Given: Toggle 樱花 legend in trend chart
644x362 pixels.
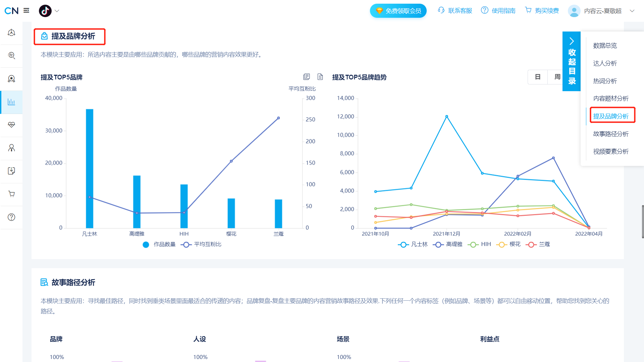Looking at the screenshot, I should 508,244.
